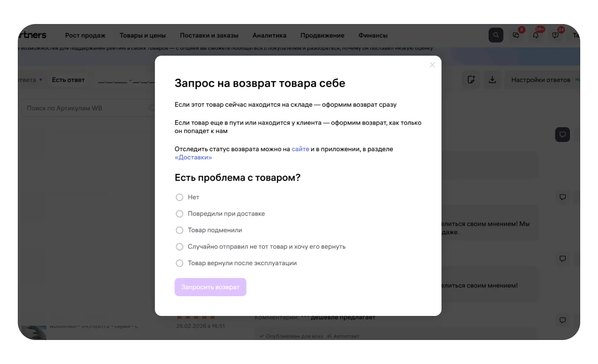Follow the "сайте" link in dialog

[300, 149]
